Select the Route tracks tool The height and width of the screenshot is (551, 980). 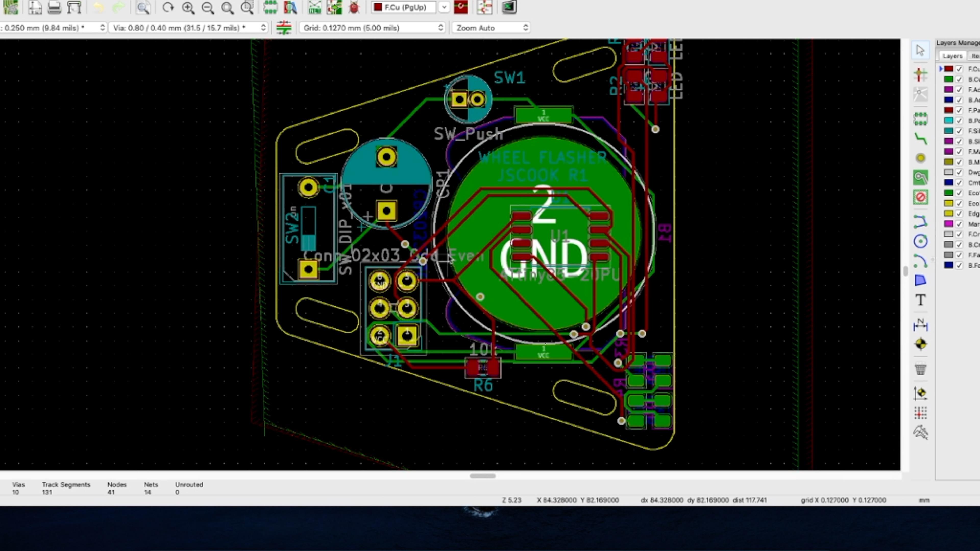(x=920, y=139)
